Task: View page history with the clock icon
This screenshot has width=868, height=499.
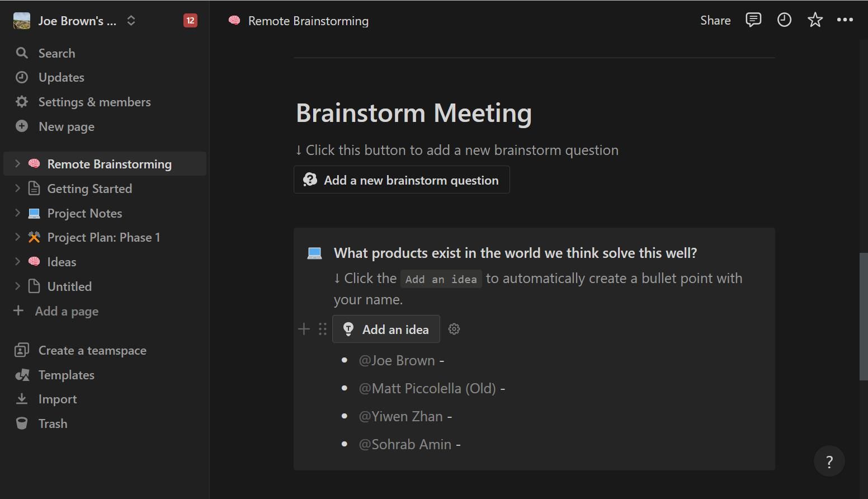Action: (784, 20)
